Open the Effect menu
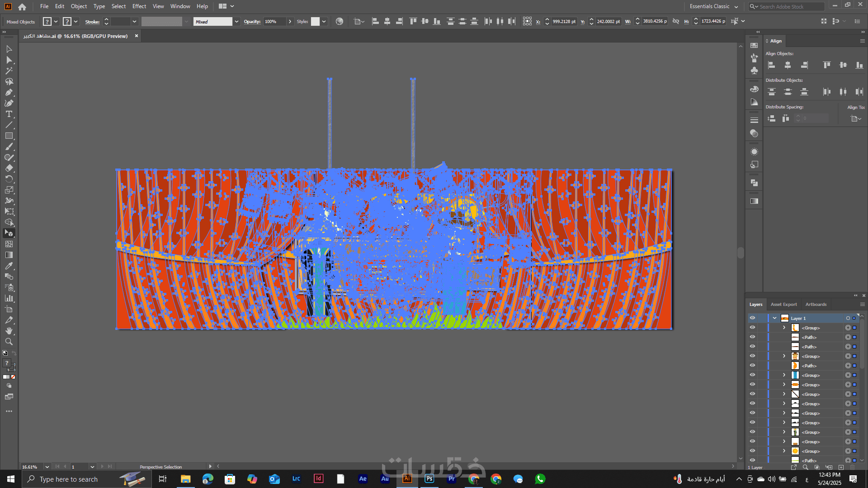868x488 pixels. 139,6
